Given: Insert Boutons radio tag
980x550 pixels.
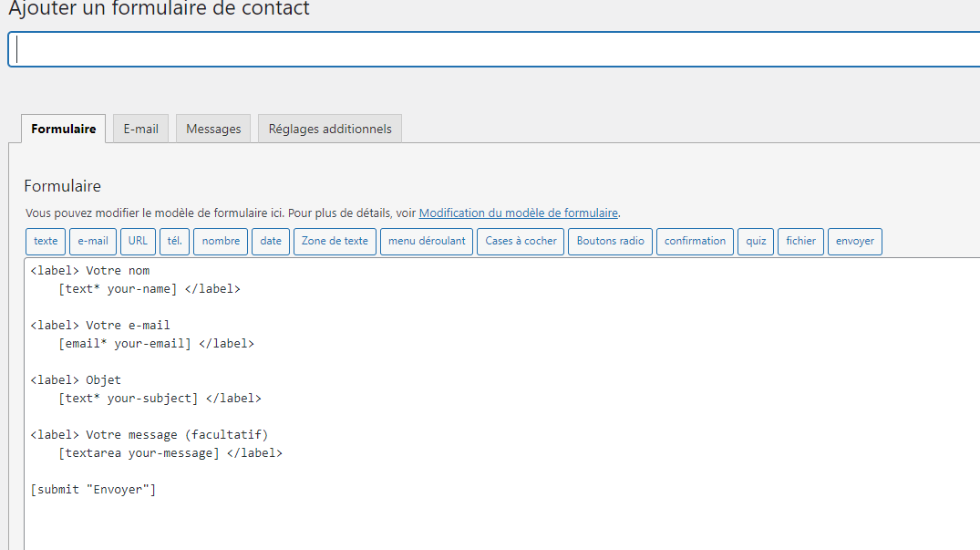Looking at the screenshot, I should tap(610, 241).
